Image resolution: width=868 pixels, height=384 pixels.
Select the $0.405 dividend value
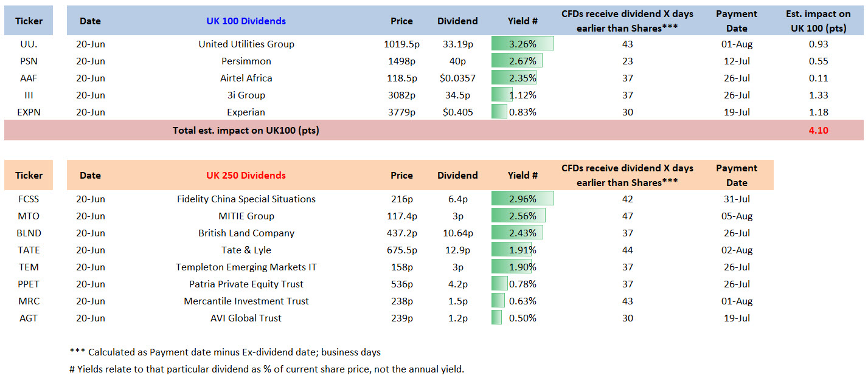(457, 112)
